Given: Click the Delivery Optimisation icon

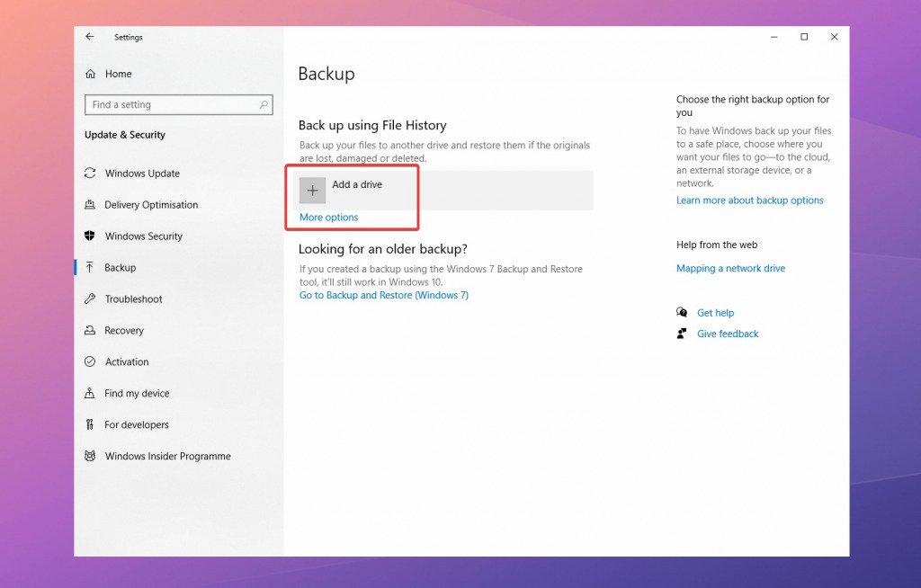Looking at the screenshot, I should 91,204.
